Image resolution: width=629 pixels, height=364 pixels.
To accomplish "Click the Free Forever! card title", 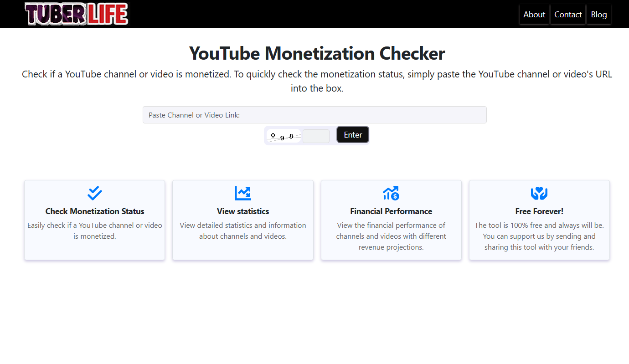I will [539, 211].
